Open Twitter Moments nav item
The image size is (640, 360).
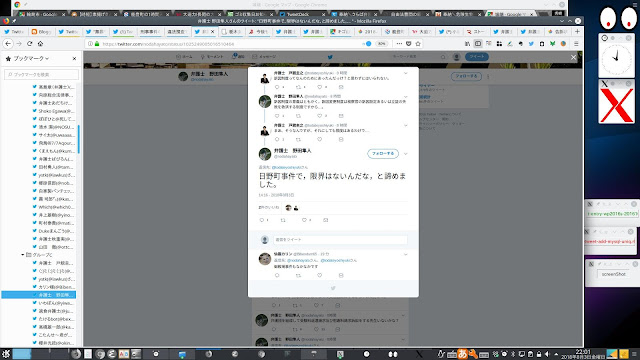pos(212,57)
